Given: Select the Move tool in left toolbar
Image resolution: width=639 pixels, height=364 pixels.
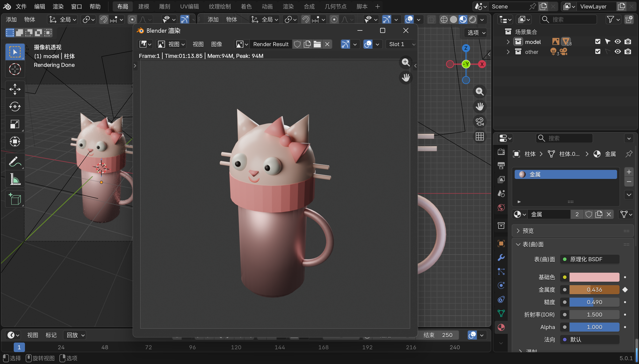Looking at the screenshot, I should (15, 89).
